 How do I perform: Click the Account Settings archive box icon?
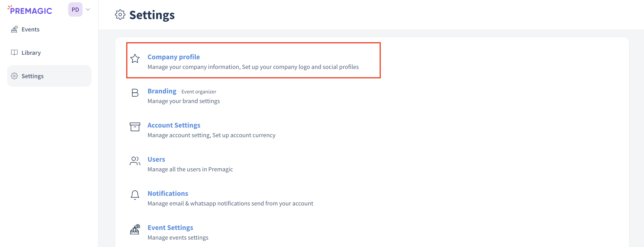tap(135, 127)
